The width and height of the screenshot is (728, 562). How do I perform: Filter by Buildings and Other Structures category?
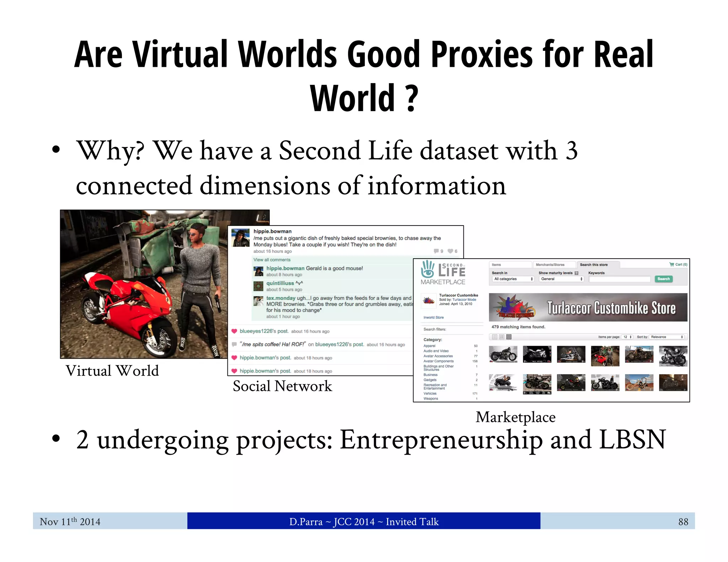point(438,368)
